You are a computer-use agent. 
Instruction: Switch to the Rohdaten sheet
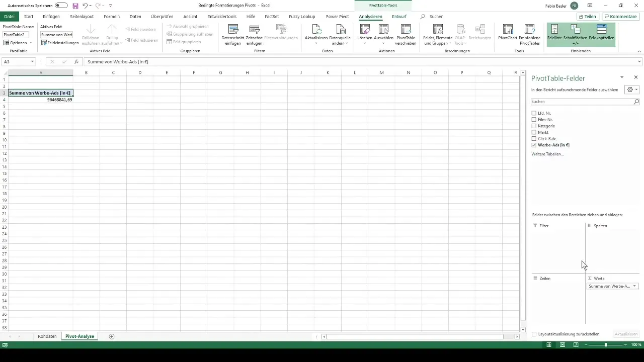47,336
